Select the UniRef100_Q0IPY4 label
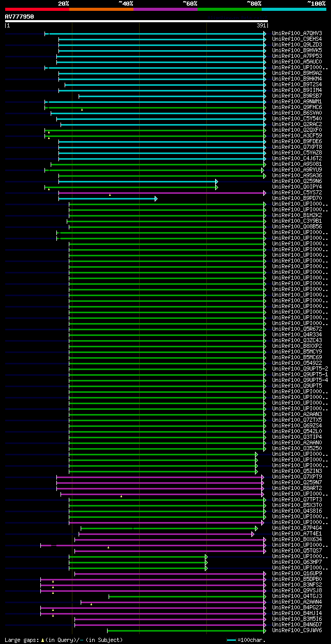Viewport: 331px width, 644px height. pyautogui.click(x=297, y=187)
